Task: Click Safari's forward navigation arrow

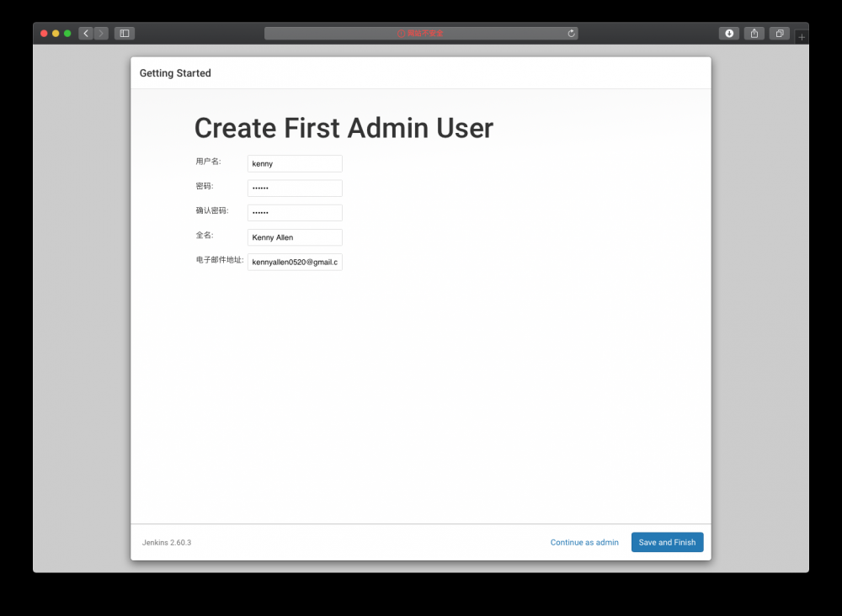Action: (102, 34)
